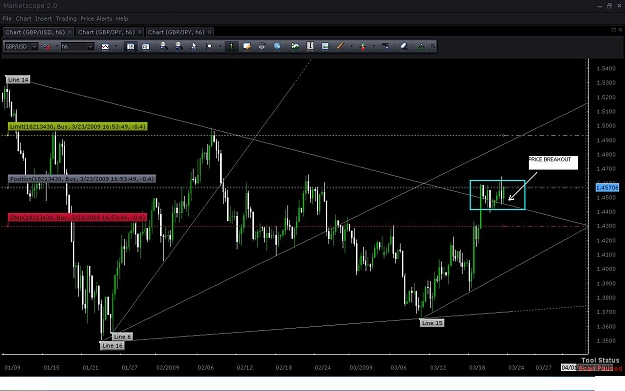Click the first chart view mode icon

(x=130, y=47)
